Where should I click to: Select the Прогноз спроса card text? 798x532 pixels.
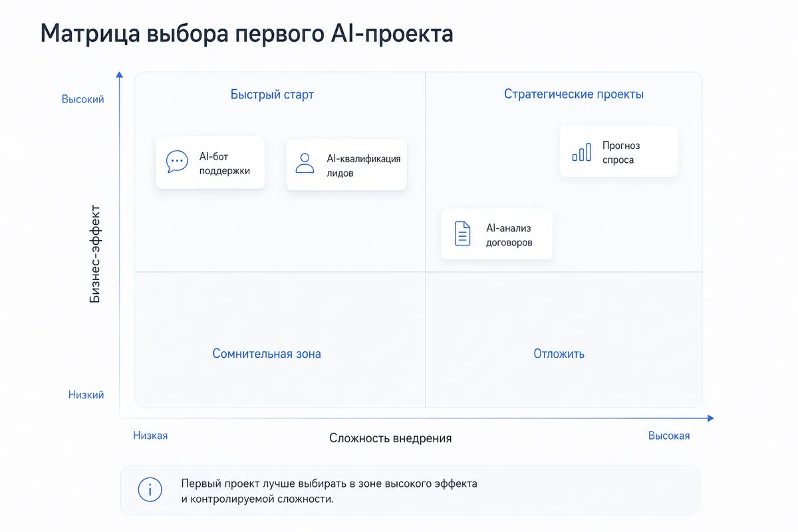point(621,152)
